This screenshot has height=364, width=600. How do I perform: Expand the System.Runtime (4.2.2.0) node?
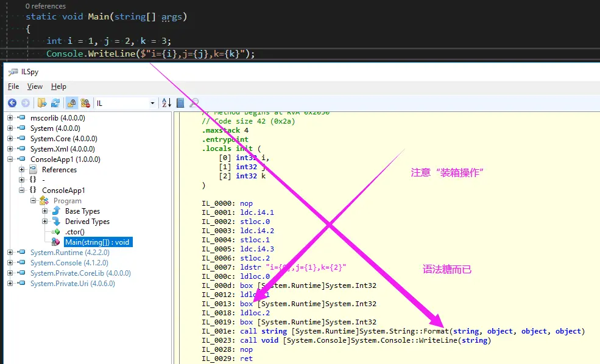[x=10, y=253]
